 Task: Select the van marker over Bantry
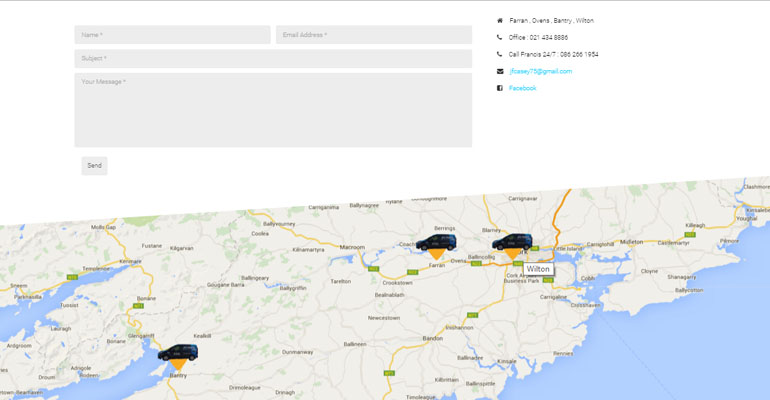(x=178, y=357)
